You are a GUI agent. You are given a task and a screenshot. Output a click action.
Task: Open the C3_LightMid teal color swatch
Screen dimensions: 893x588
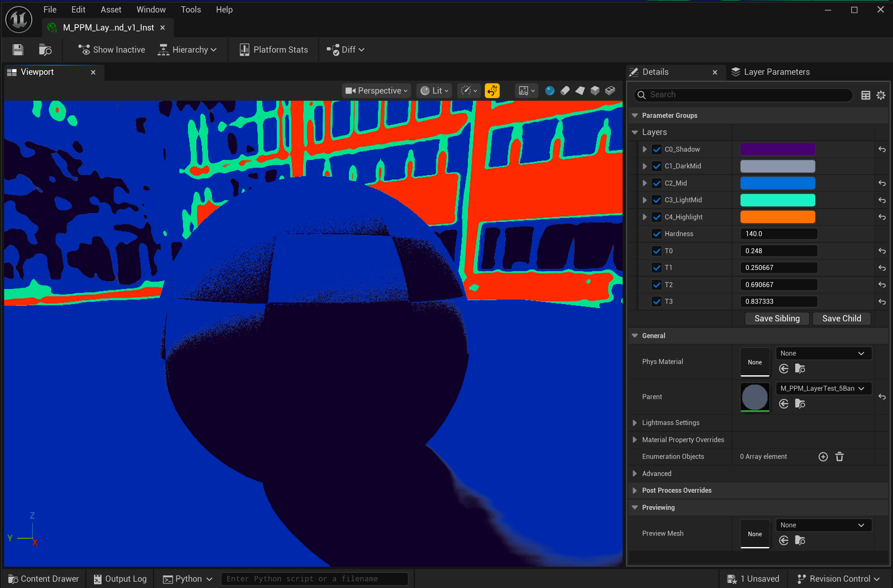click(777, 200)
